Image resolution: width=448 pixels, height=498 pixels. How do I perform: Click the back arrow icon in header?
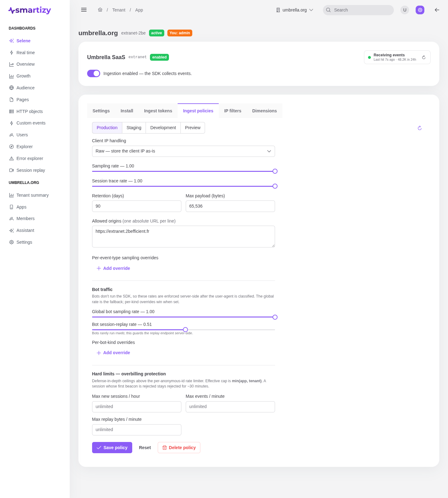point(437,10)
